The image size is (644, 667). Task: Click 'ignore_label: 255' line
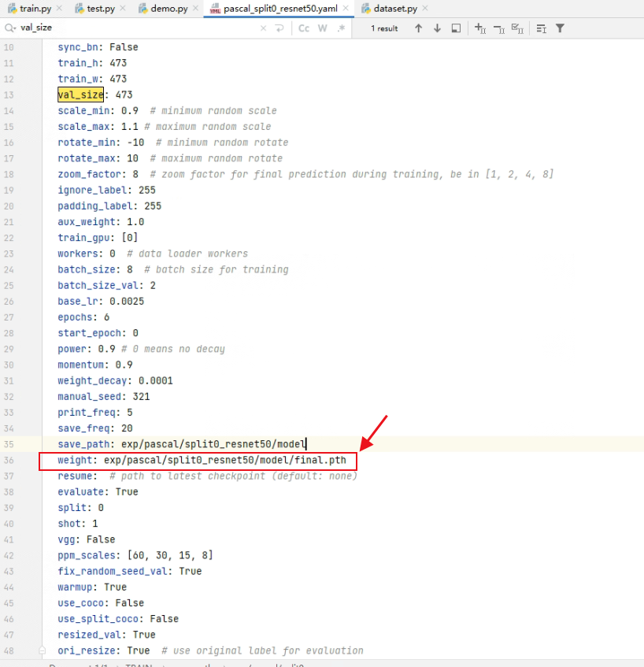point(107,190)
